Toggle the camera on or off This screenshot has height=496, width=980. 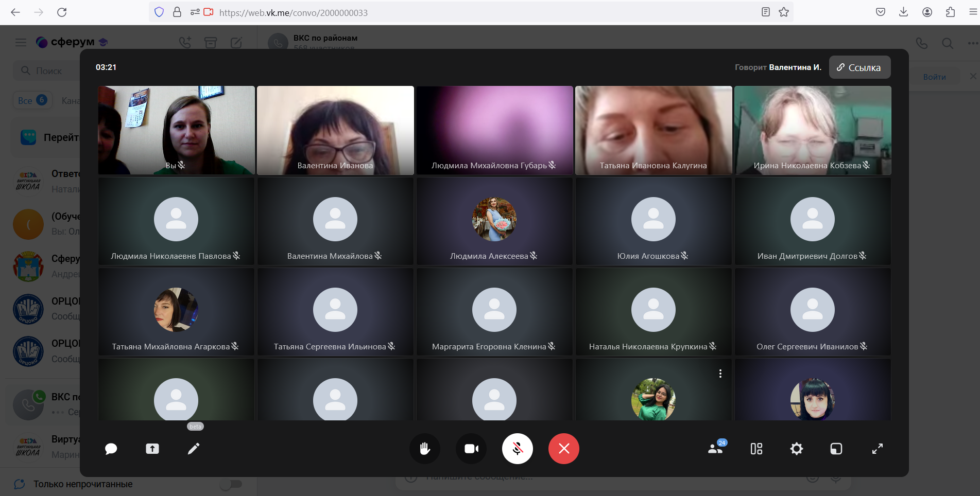click(x=471, y=449)
